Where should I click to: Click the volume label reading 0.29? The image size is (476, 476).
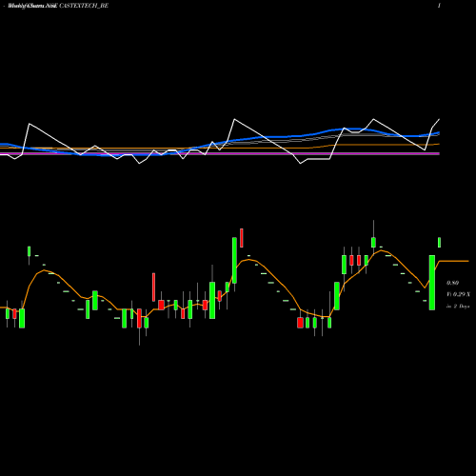tap(458, 294)
